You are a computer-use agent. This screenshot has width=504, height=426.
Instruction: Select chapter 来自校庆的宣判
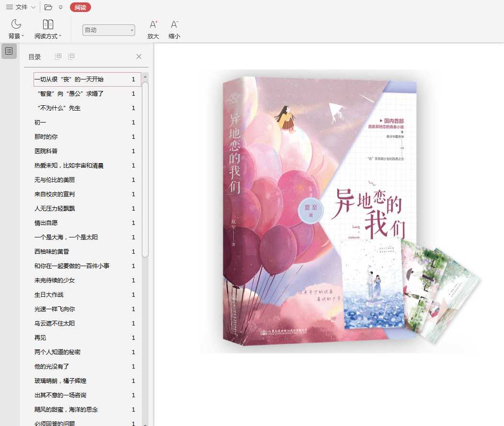(87, 194)
